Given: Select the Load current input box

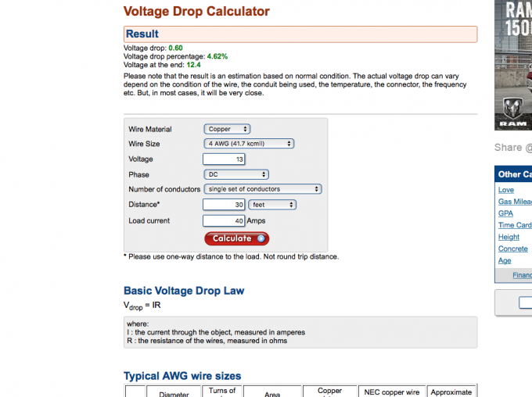Looking at the screenshot, I should pyautogui.click(x=224, y=221).
